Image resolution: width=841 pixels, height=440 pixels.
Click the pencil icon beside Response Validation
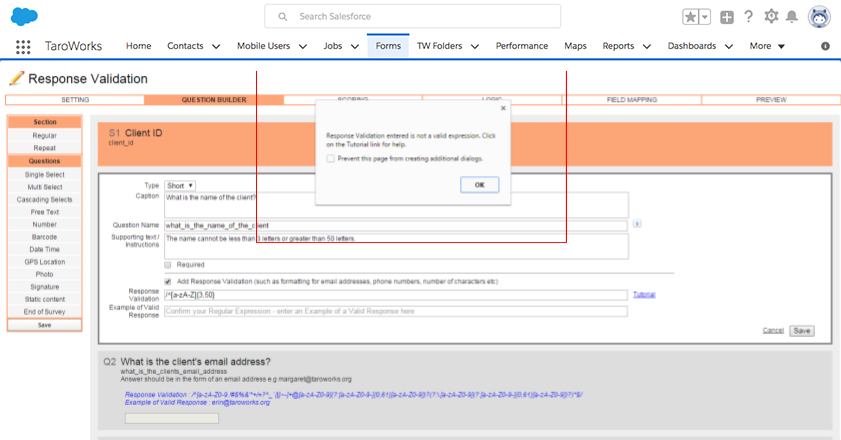(16, 78)
